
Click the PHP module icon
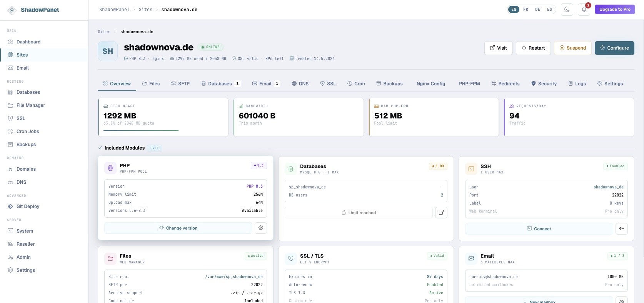[110, 168]
